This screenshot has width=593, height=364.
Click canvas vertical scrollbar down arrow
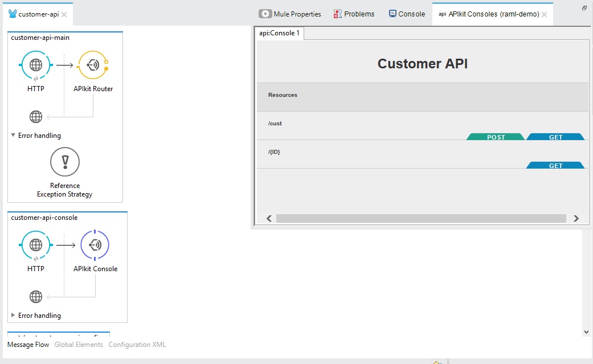(587, 332)
